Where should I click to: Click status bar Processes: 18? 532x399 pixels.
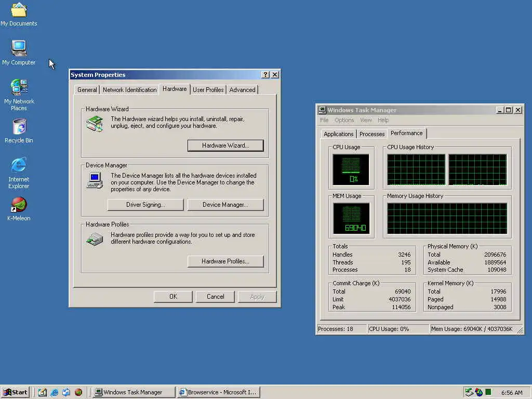point(342,329)
